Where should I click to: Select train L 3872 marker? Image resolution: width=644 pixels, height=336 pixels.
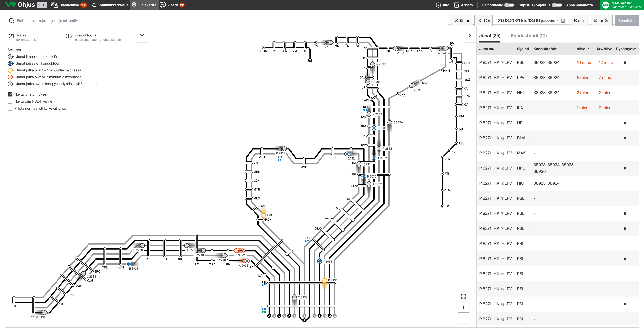coord(236,250)
